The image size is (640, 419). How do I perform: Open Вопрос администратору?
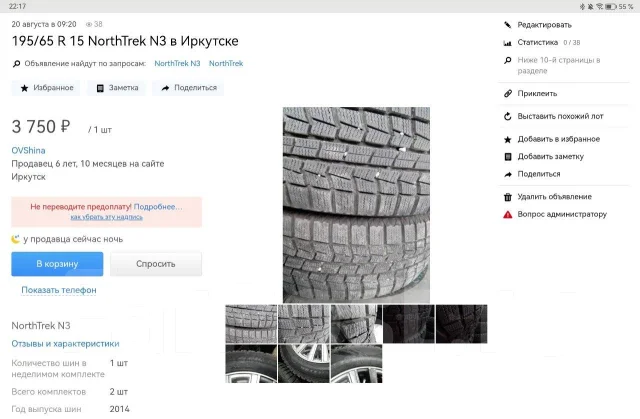562,214
